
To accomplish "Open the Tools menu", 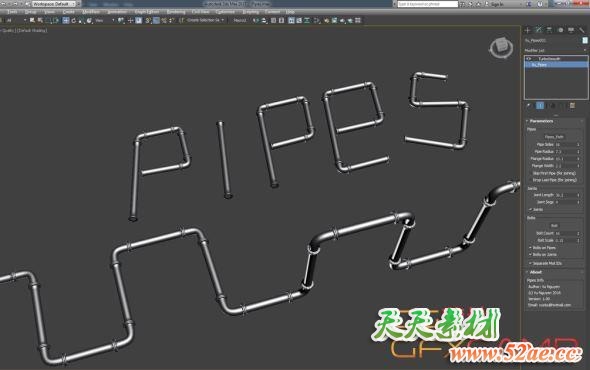I will coord(12,12).
